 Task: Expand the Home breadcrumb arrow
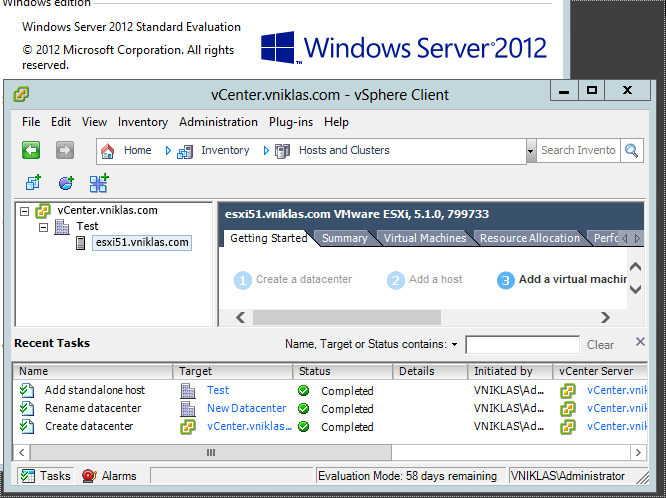(168, 151)
